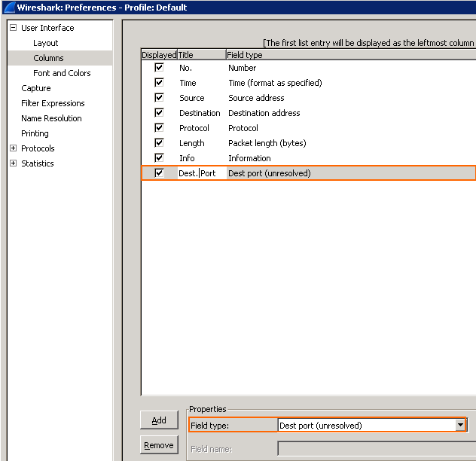Expand the Protocols tree node
Screen dimensions: 476x461
click(x=13, y=148)
